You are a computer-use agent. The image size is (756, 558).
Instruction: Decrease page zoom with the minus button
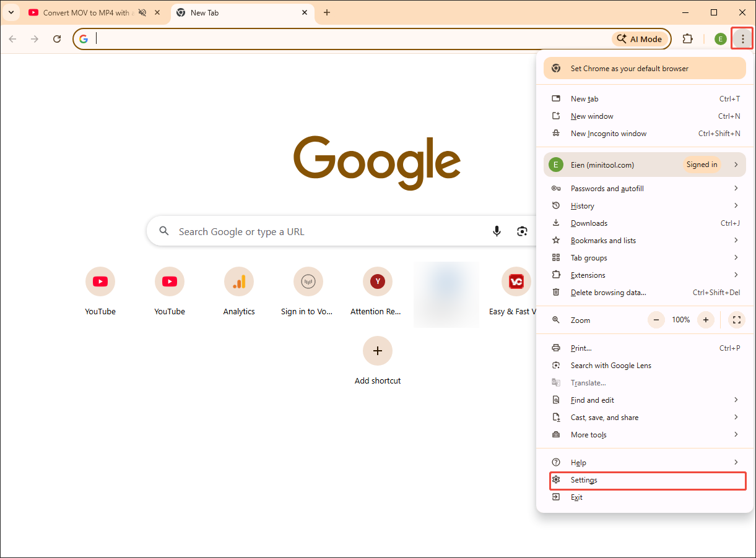coord(656,320)
